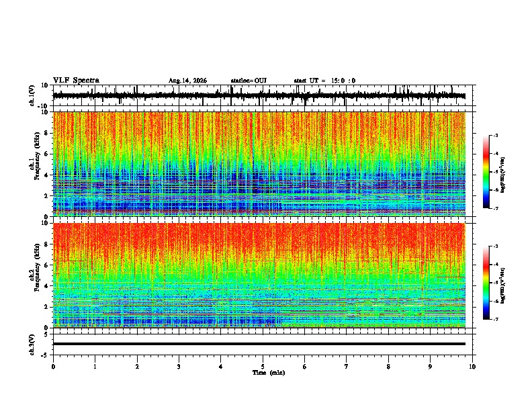This screenshot has width=532, height=411.
Task: Click the "4" tick on the time axis
Action: coord(221,367)
